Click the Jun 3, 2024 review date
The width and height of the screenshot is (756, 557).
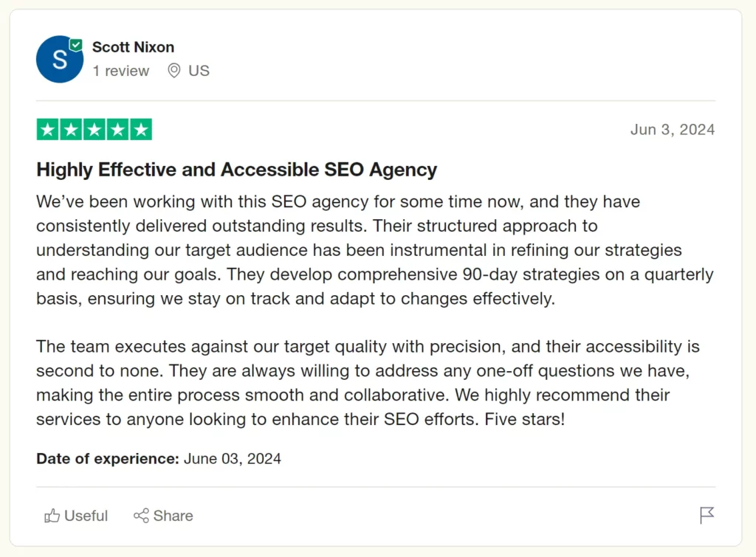pos(673,129)
